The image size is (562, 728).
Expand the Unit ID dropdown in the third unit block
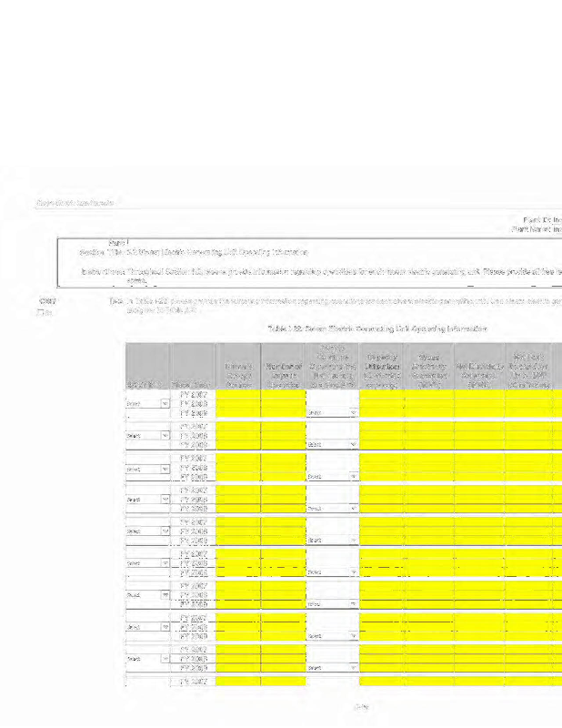(x=147, y=470)
